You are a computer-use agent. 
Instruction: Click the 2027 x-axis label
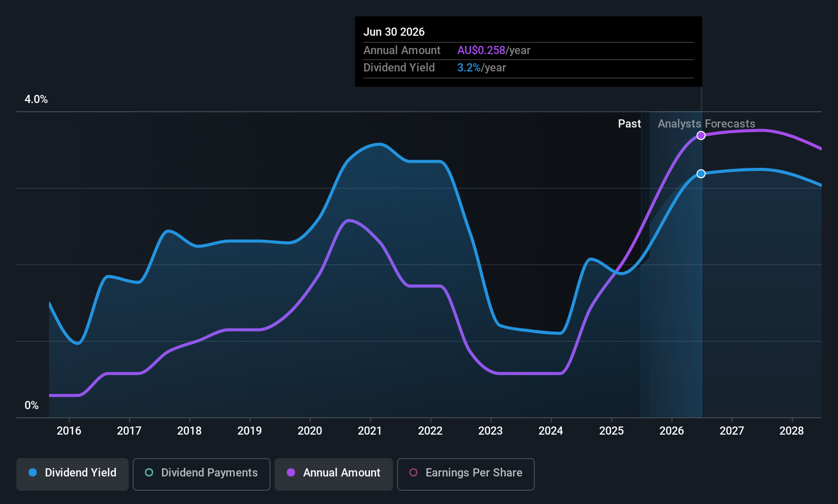pyautogui.click(x=732, y=431)
